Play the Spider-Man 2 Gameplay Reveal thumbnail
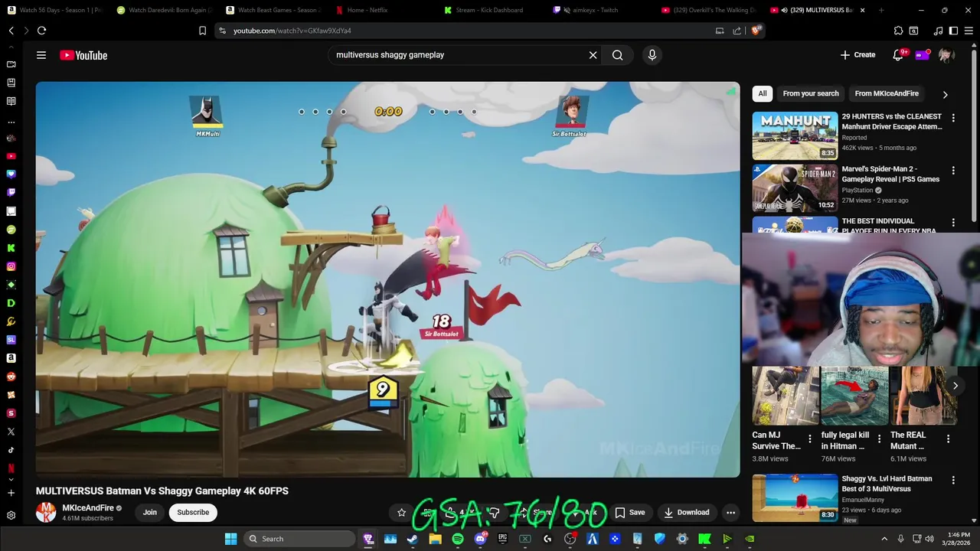The width and height of the screenshot is (980, 551). coord(795,188)
